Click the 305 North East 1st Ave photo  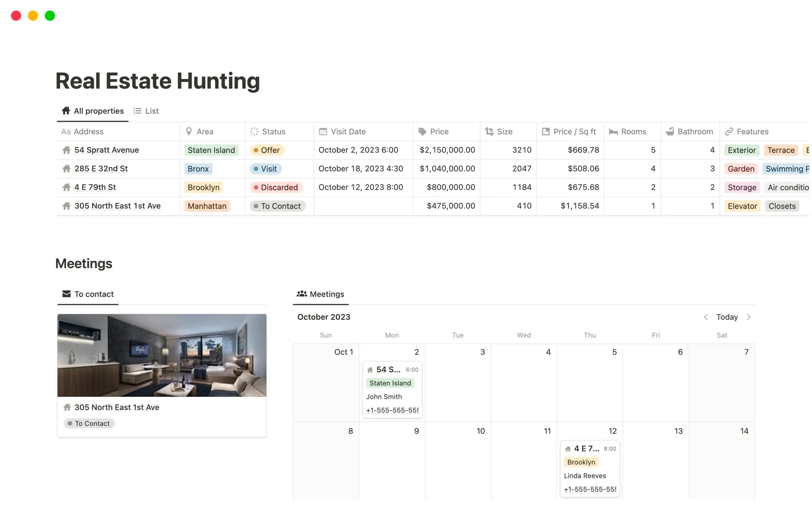(x=162, y=355)
